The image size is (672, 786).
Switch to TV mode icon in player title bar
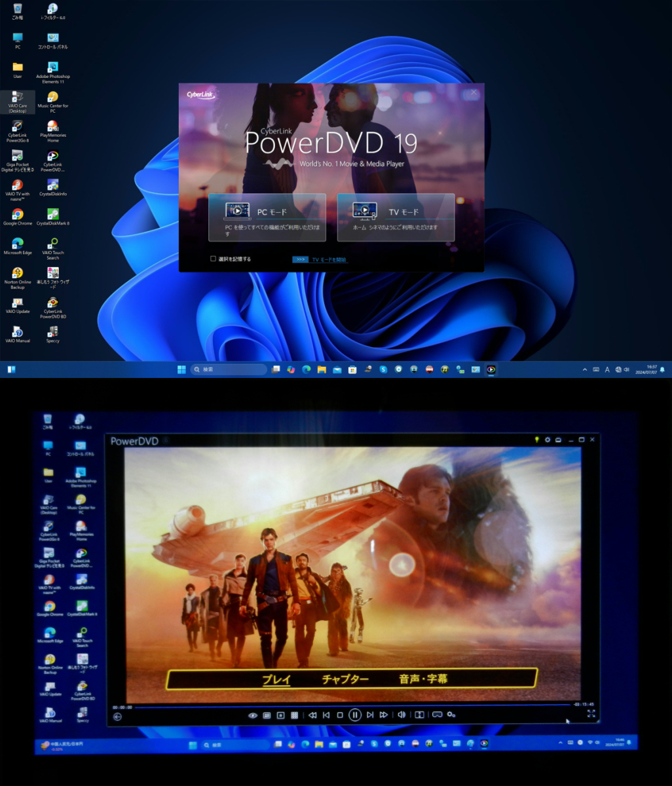pyautogui.click(x=558, y=440)
